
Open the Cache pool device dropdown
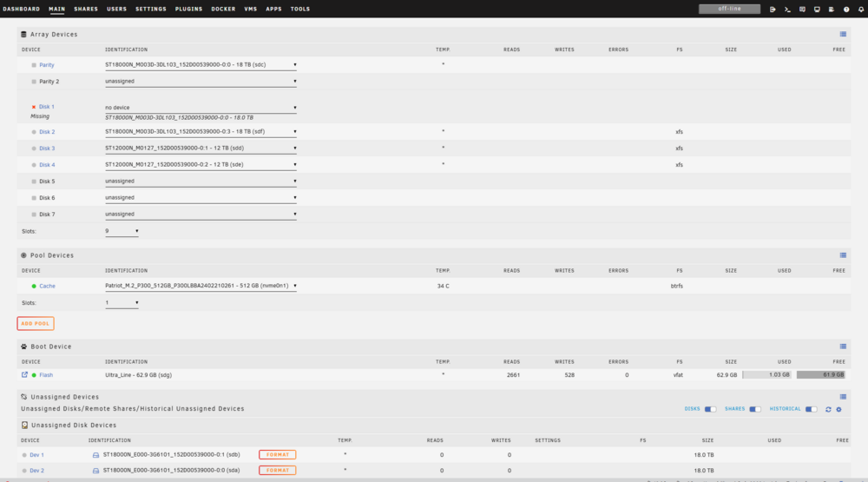click(x=201, y=286)
